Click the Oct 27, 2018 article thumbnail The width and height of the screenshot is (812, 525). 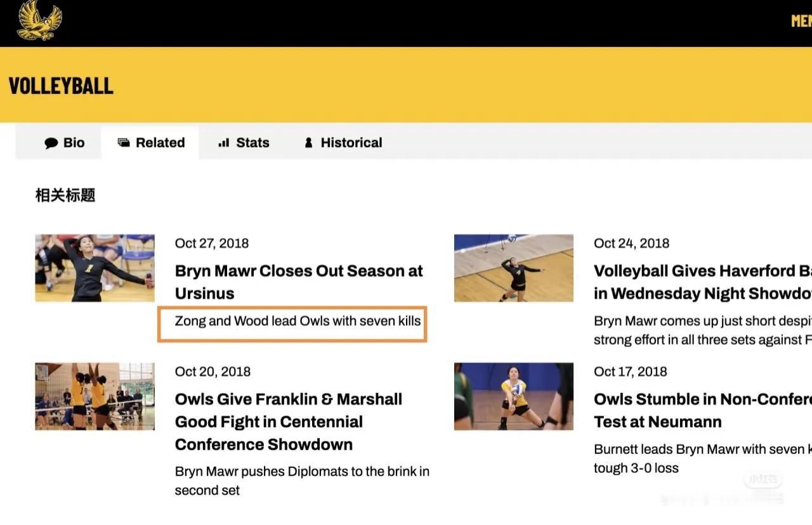click(x=95, y=268)
